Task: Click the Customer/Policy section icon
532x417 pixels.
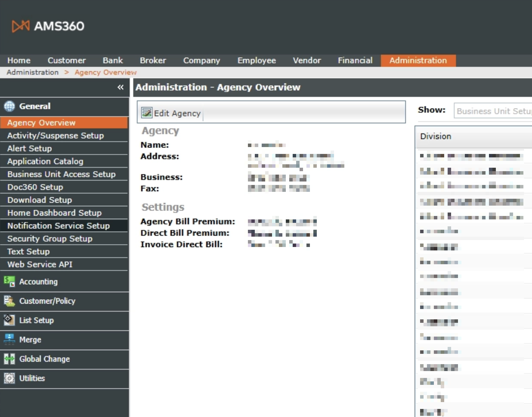Action: (9, 301)
